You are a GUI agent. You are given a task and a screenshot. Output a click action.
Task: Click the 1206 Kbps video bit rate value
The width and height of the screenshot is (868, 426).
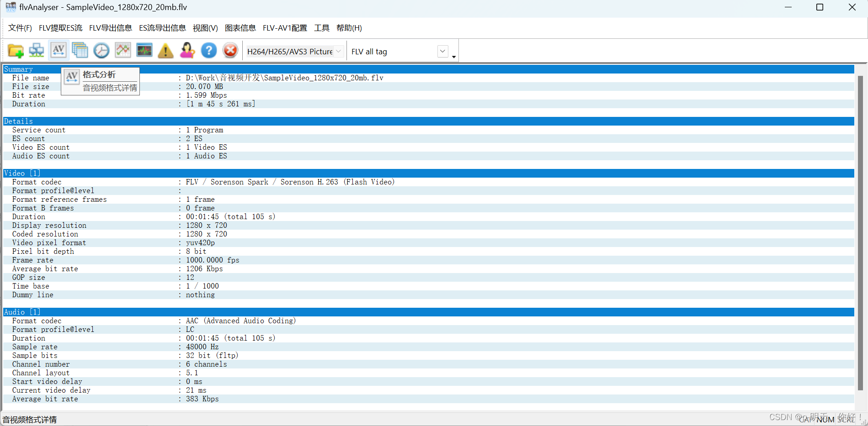click(204, 268)
